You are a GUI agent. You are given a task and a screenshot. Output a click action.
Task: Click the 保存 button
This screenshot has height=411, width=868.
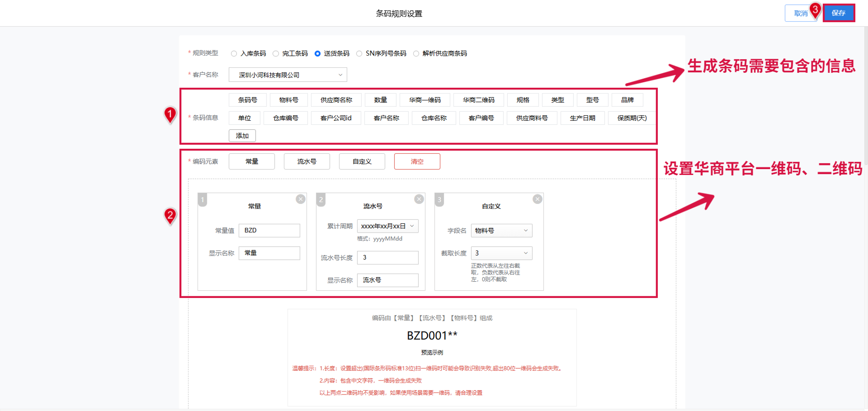click(839, 13)
